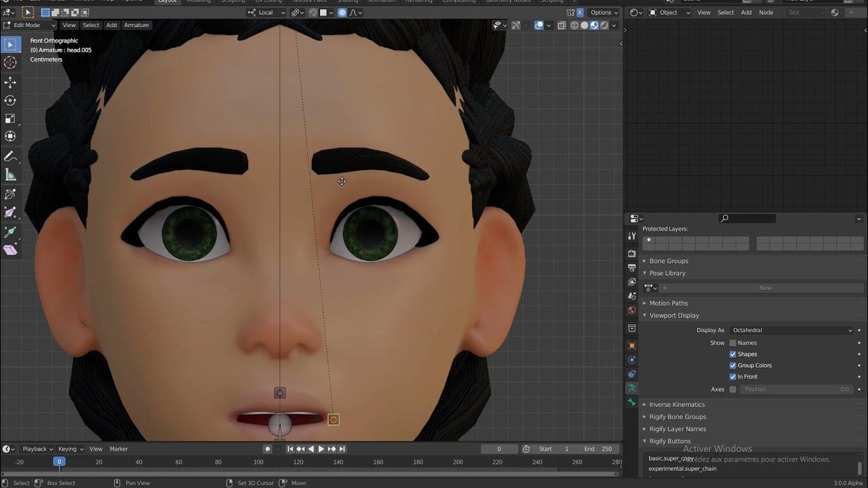The image size is (868, 488).
Task: Open the Bone properties tab
Action: [x=632, y=403]
